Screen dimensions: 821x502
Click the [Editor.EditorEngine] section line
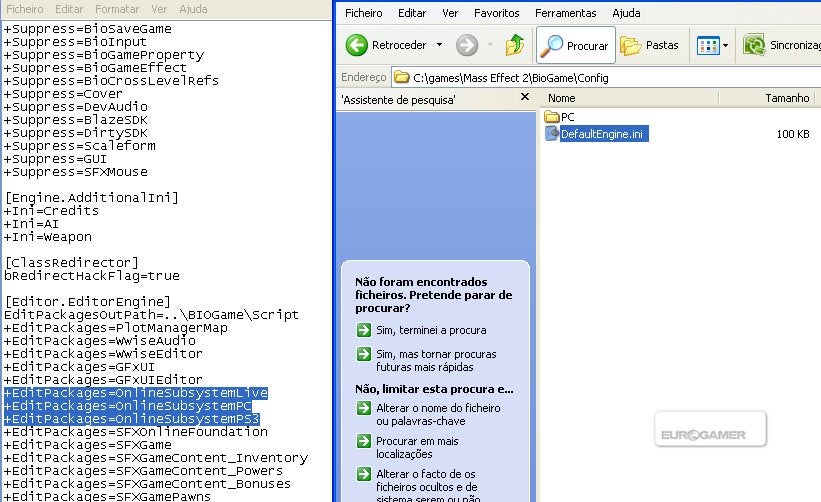(x=87, y=302)
